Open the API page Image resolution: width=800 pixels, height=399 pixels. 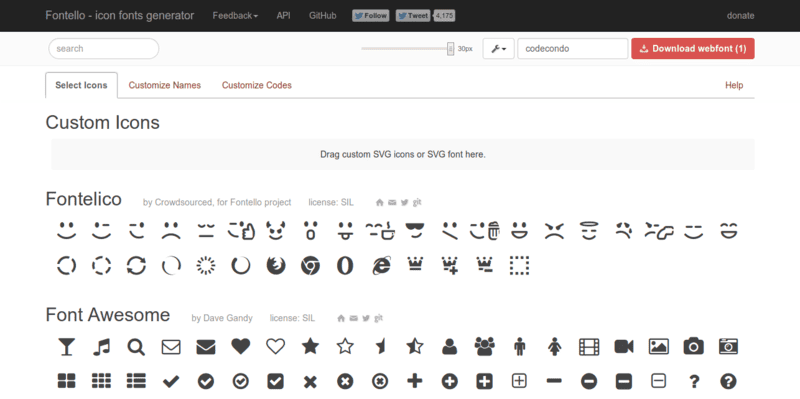[x=284, y=16]
